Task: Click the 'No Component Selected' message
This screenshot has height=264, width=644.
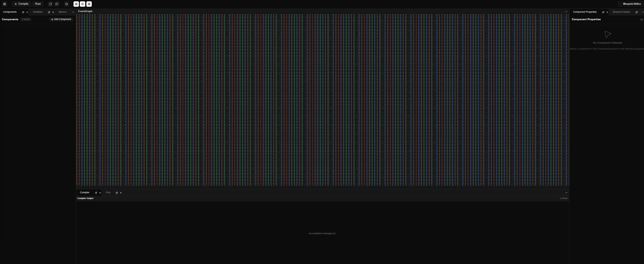Action: tap(608, 43)
